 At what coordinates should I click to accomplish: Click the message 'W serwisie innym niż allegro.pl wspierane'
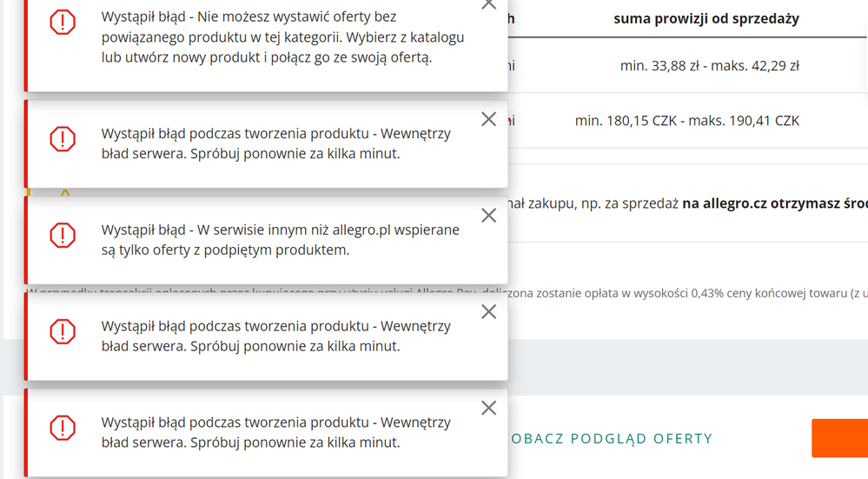click(x=280, y=240)
